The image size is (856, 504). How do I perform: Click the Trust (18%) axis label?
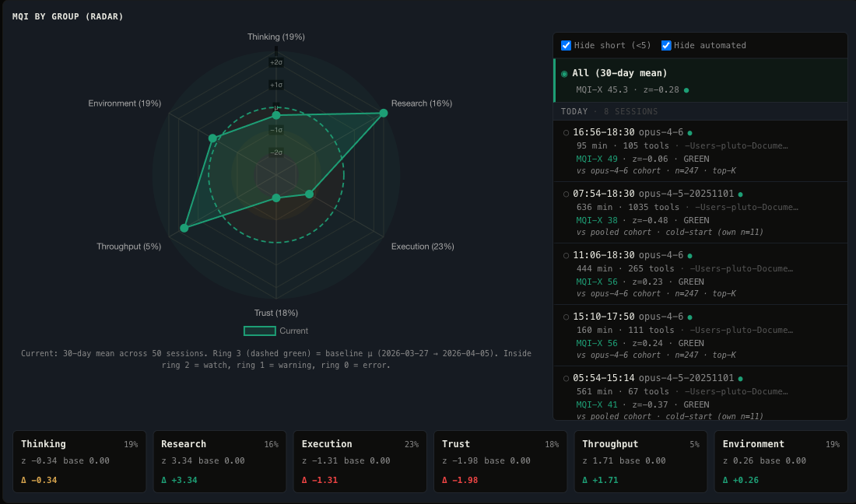coord(276,313)
